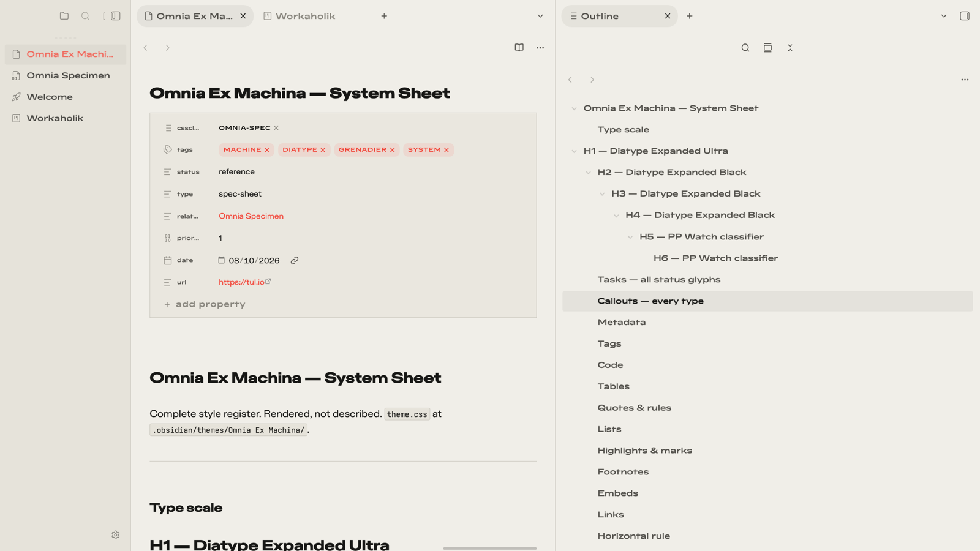Open vault settings gear
Screen dimensions: 980x551
click(116, 534)
